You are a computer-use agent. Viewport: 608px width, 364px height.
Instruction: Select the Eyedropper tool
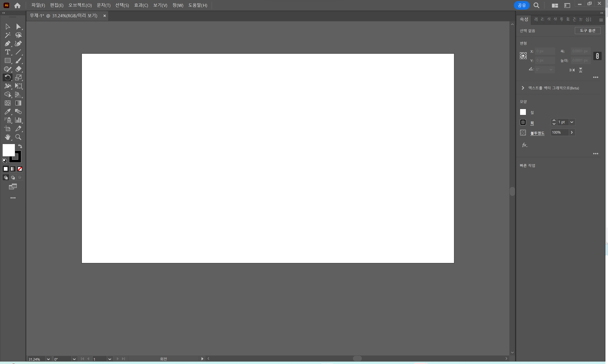coord(7,112)
